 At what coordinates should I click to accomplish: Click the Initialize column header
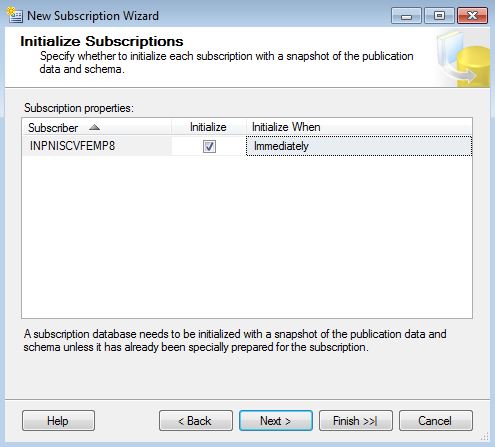click(209, 127)
